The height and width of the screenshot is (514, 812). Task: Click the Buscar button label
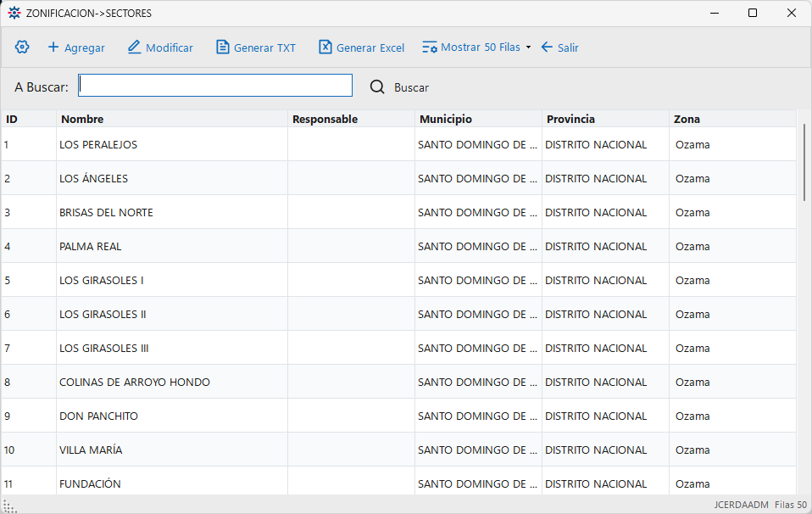click(x=411, y=87)
